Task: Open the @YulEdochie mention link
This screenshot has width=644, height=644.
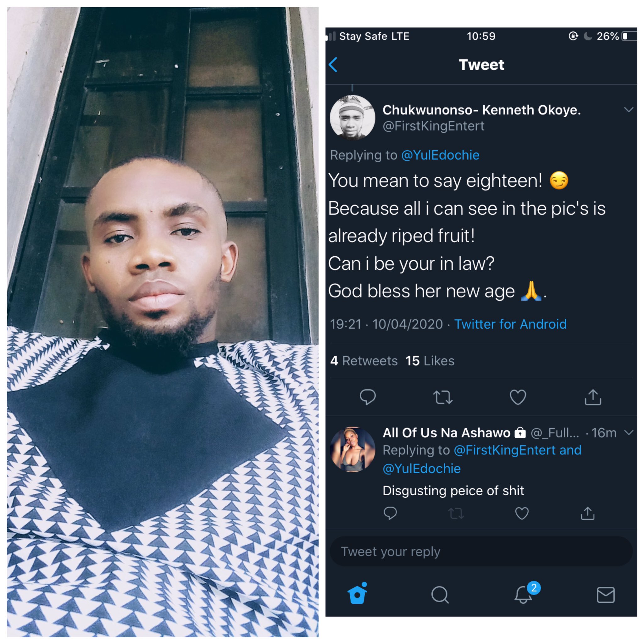Action: click(x=440, y=155)
